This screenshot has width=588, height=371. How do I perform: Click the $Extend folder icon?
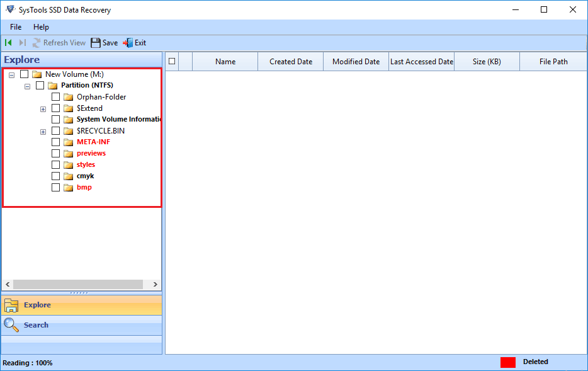point(68,108)
